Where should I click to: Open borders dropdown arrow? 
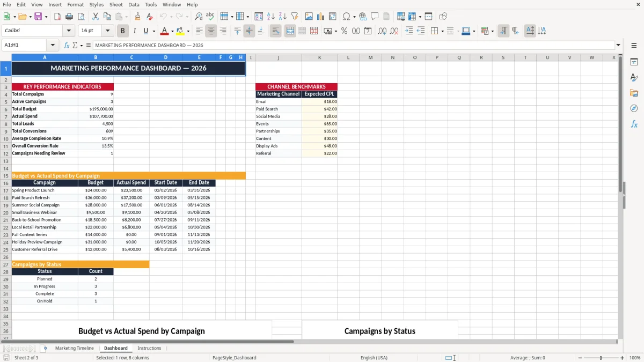click(443, 31)
